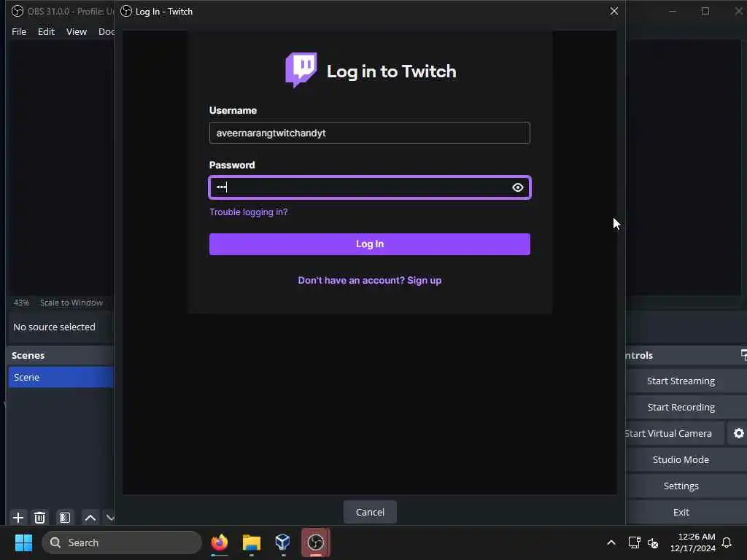
Task: Click the taskbar Search box
Action: 122,542
